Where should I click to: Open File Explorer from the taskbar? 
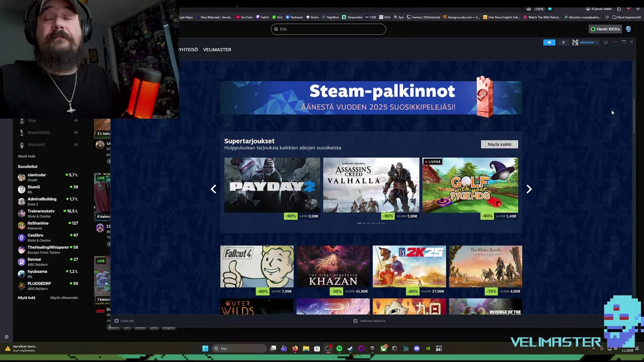[306, 348]
